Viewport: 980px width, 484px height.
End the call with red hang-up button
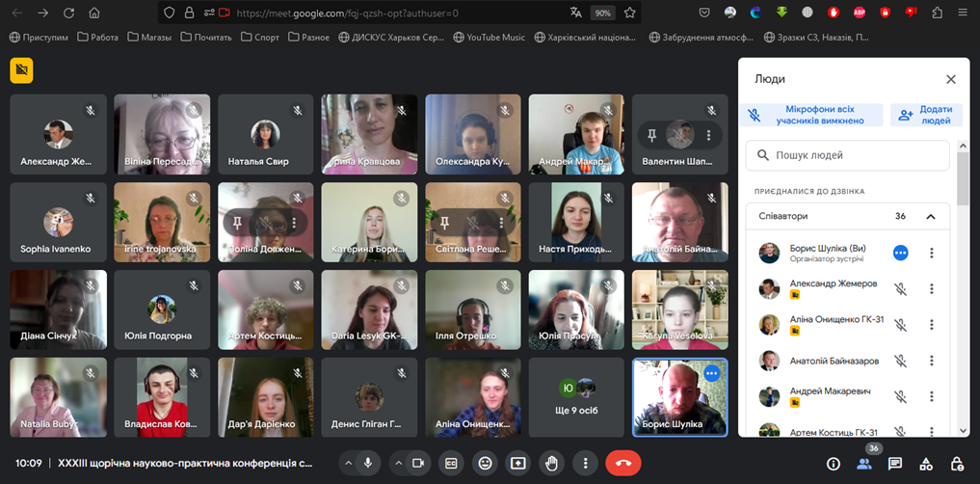point(622,463)
